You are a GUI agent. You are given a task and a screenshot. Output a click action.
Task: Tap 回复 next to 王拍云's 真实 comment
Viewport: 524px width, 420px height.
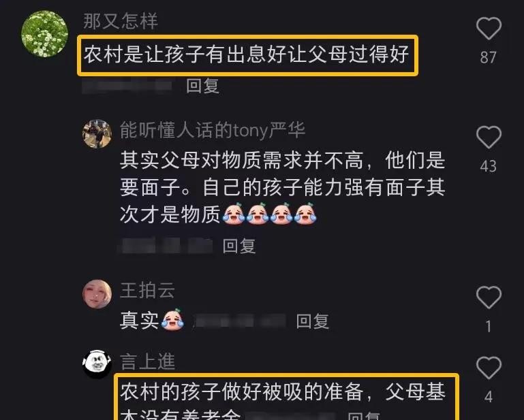[x=313, y=321]
